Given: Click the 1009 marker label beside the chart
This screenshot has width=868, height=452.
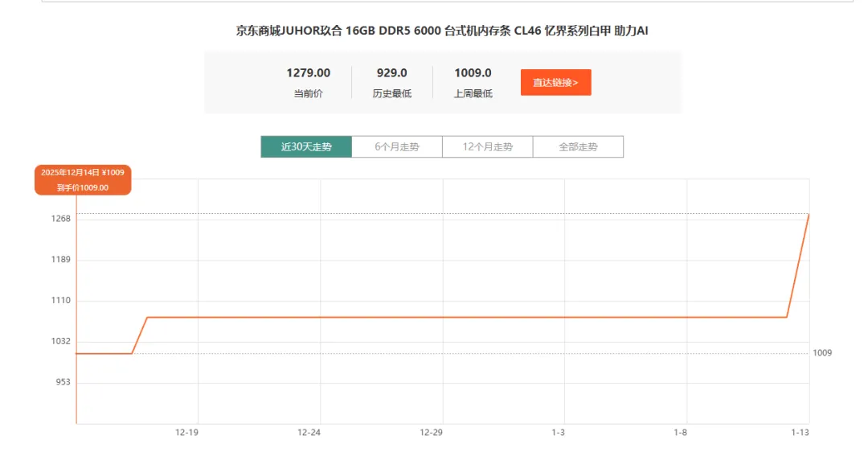Looking at the screenshot, I should coord(822,353).
